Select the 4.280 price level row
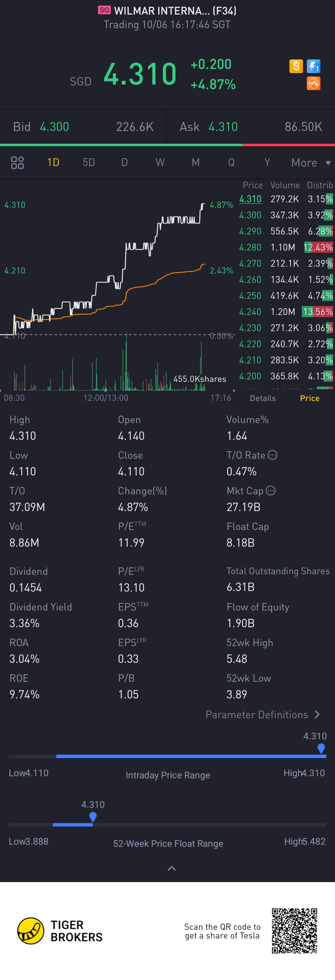The width and height of the screenshot is (335, 980). [286, 247]
